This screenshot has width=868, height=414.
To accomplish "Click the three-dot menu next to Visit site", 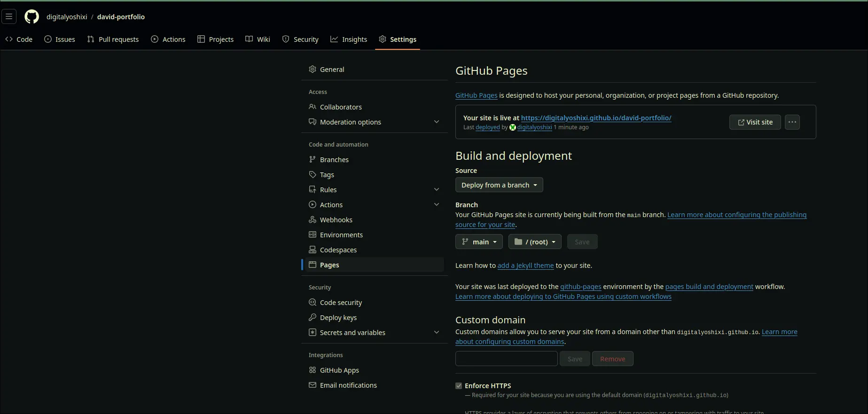I will point(792,122).
